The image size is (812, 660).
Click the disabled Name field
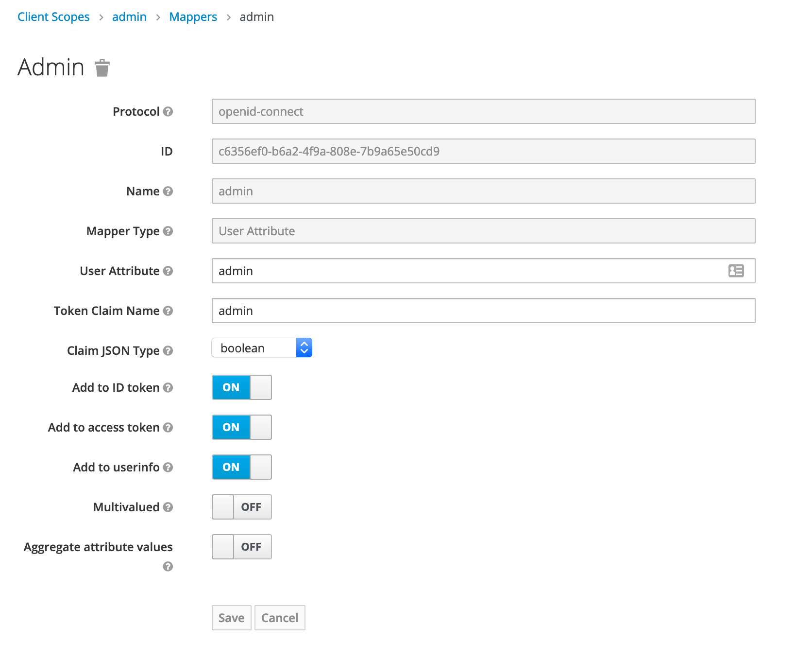click(x=484, y=191)
